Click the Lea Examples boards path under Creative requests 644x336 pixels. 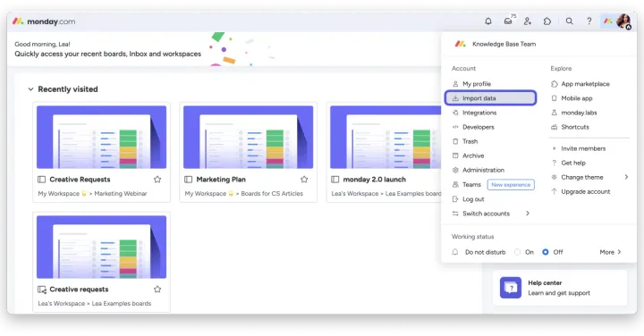(x=122, y=304)
